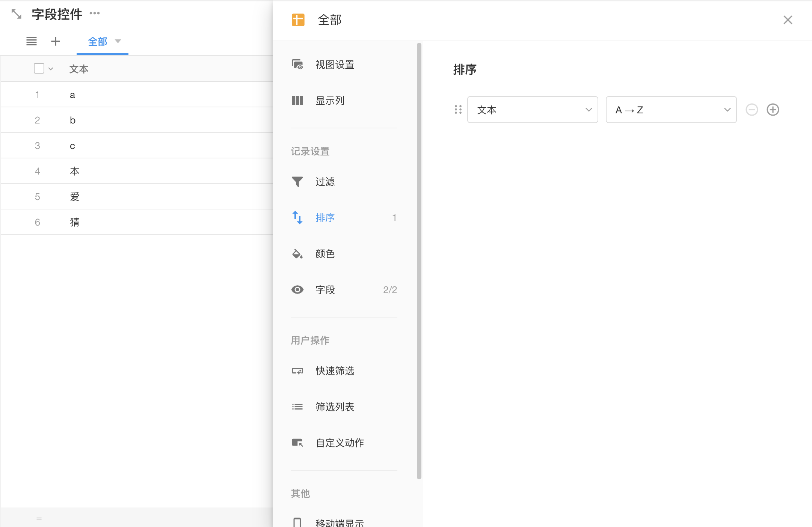
Task: Toggle the select-all checkbox in the table header
Action: (39, 68)
